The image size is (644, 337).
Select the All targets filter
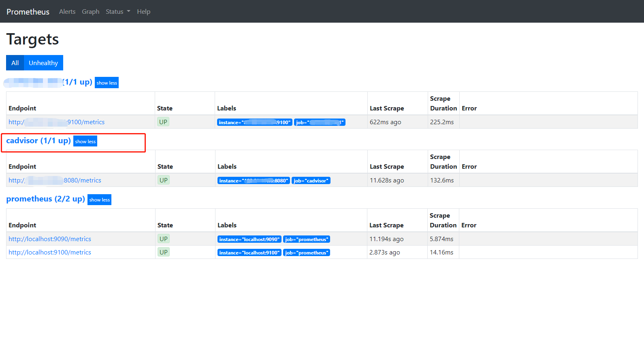15,63
